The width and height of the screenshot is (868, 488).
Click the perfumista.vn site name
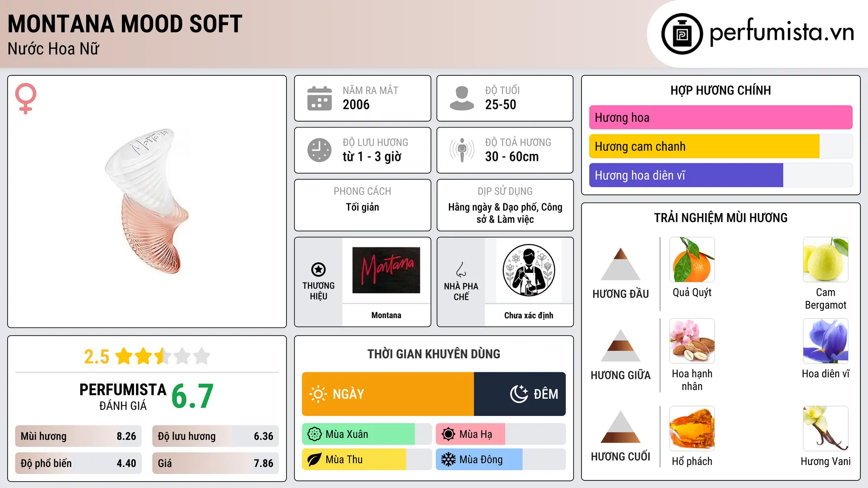pyautogui.click(x=782, y=33)
